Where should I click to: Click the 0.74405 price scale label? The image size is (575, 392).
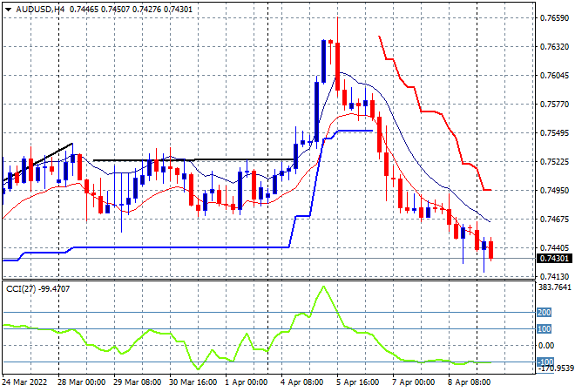[x=554, y=248]
